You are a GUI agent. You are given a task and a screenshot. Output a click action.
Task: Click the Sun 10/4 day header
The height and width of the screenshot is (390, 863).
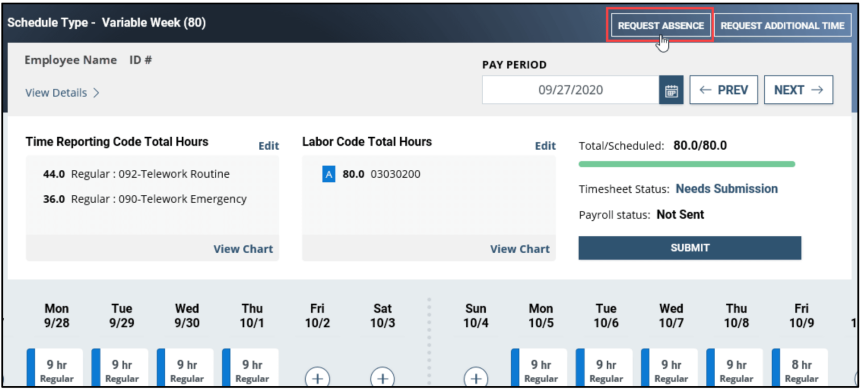476,315
